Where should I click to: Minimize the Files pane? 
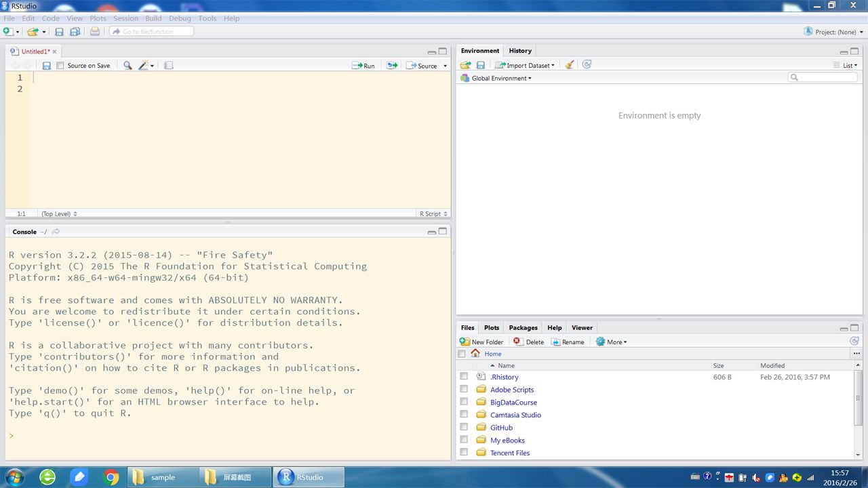[x=844, y=328]
